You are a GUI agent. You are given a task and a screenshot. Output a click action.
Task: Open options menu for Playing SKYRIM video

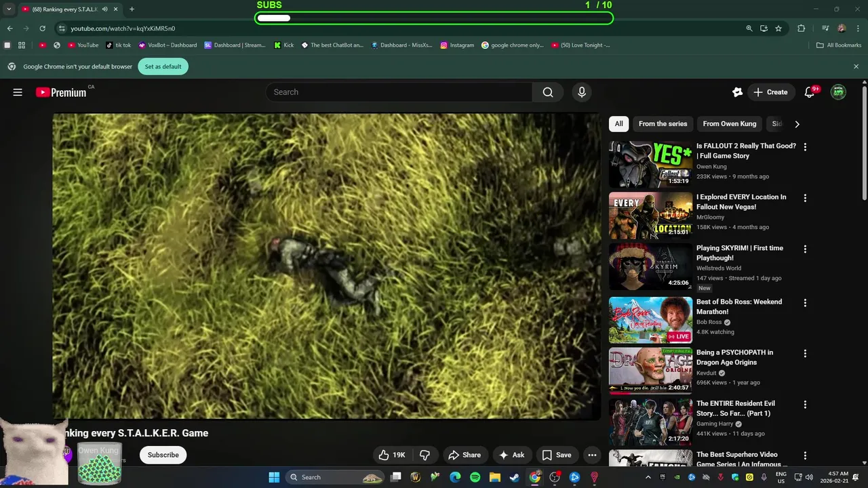[805, 249]
